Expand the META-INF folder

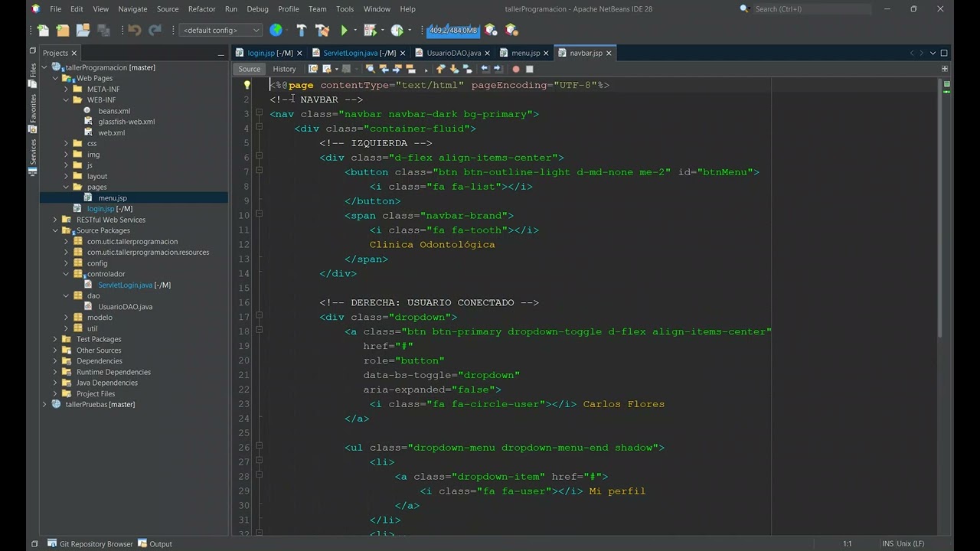tap(66, 89)
